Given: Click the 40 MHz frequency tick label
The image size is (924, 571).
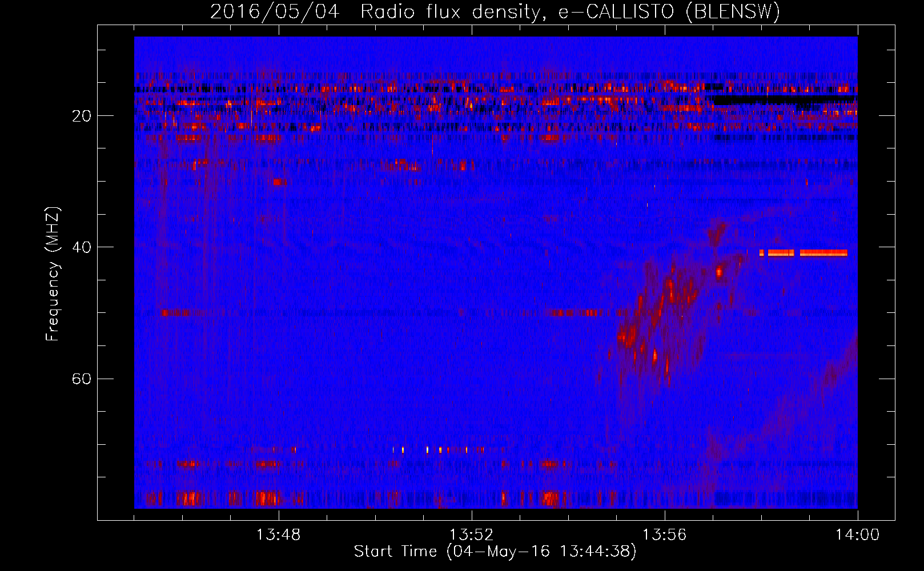Looking at the screenshot, I should point(82,247).
